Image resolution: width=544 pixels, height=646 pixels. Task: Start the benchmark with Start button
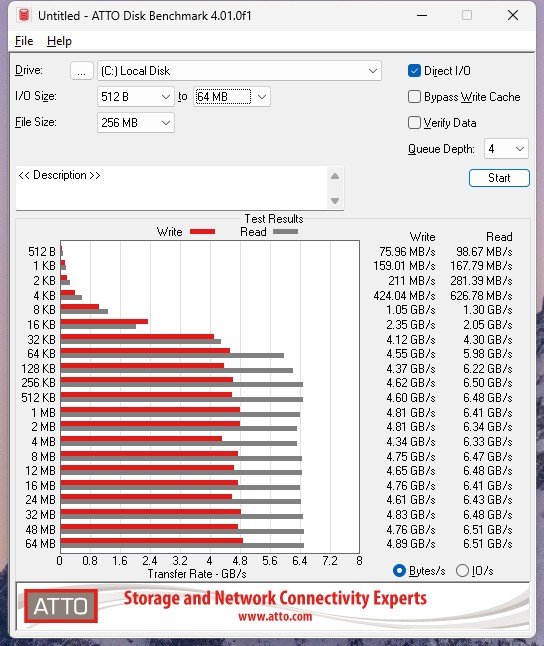pos(499,178)
